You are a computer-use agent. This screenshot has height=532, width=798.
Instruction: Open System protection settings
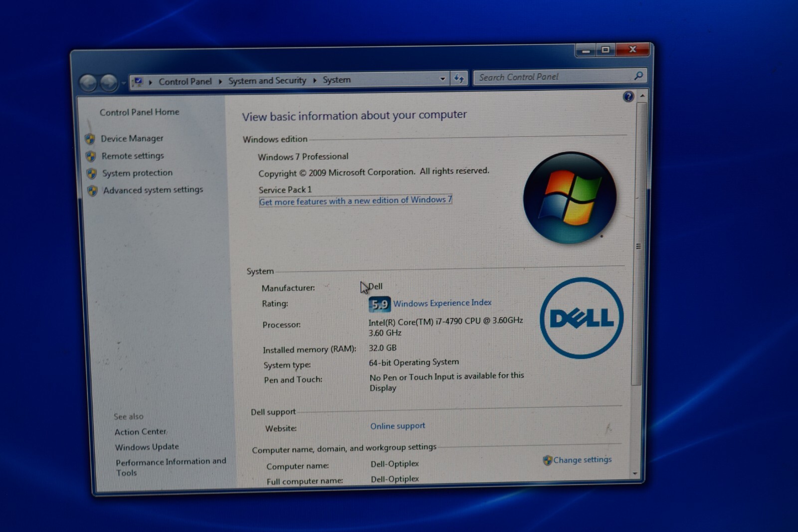(137, 173)
